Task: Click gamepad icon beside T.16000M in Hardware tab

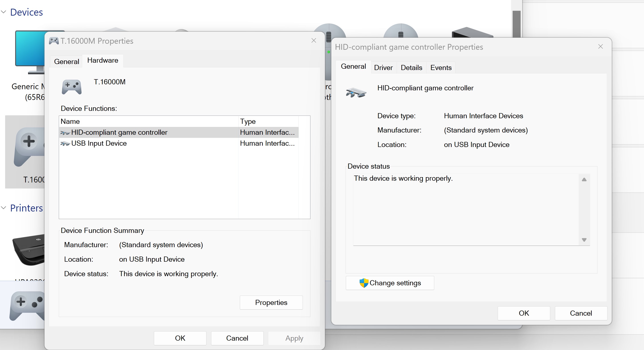Action: (x=72, y=87)
